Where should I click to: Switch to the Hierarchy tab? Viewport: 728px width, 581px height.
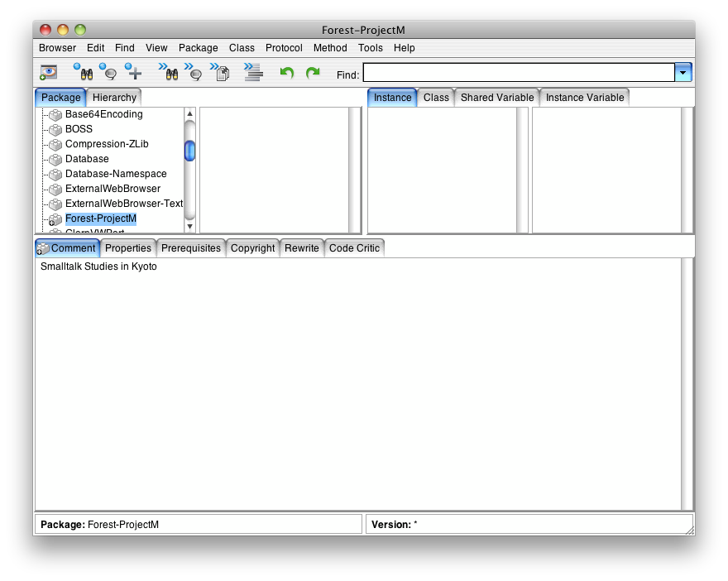(x=114, y=98)
